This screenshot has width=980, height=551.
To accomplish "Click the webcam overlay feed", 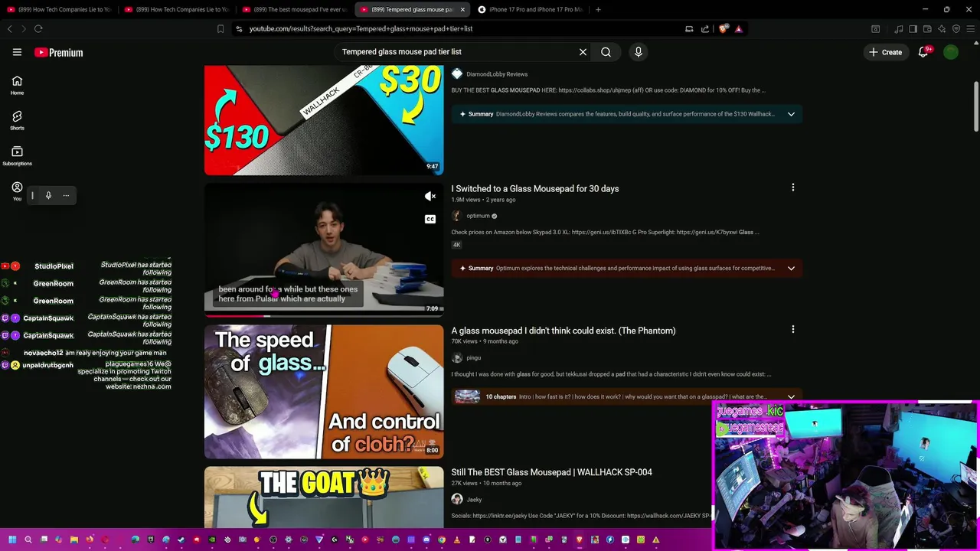I will coord(845,475).
